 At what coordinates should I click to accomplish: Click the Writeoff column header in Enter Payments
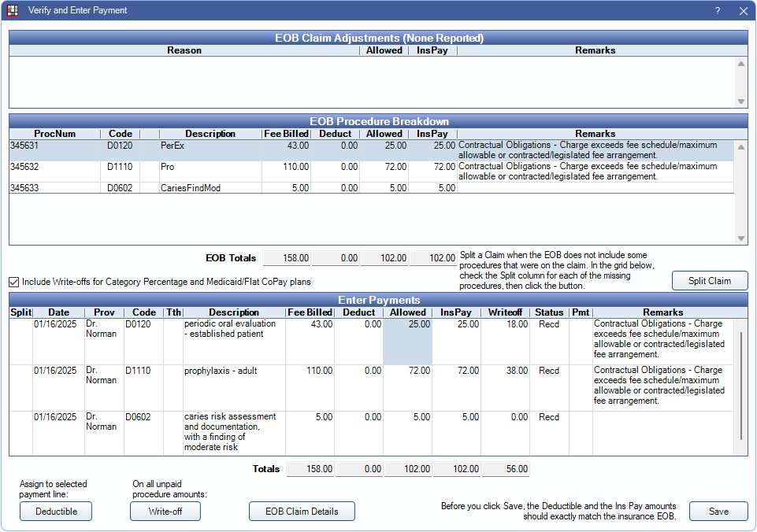pos(504,312)
